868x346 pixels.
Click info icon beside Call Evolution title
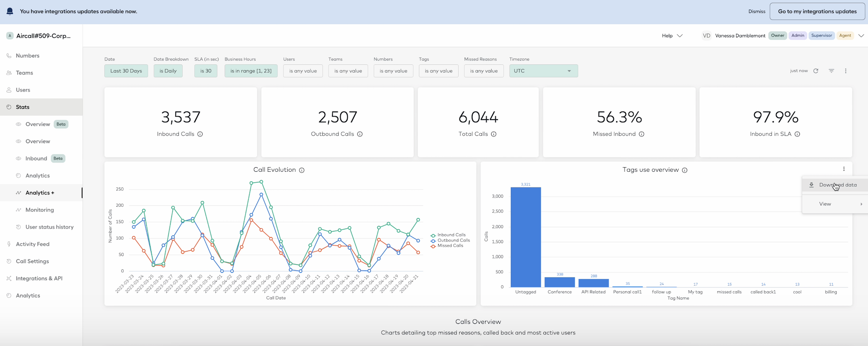coord(302,170)
